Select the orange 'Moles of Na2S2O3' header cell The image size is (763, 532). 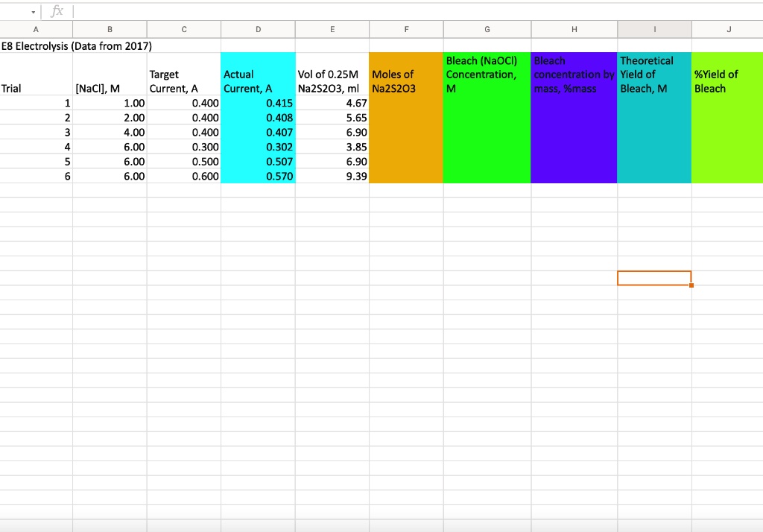pyautogui.click(x=406, y=75)
